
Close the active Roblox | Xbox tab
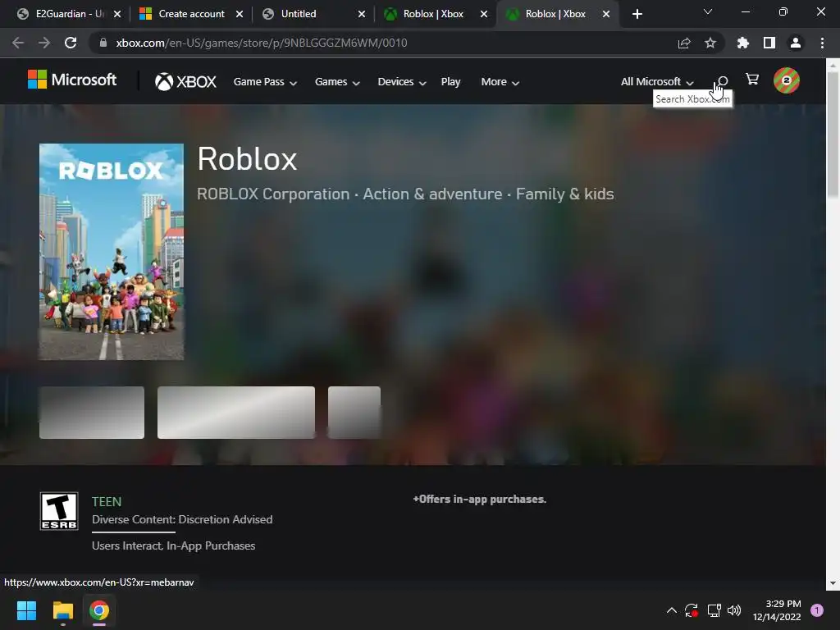606,14
